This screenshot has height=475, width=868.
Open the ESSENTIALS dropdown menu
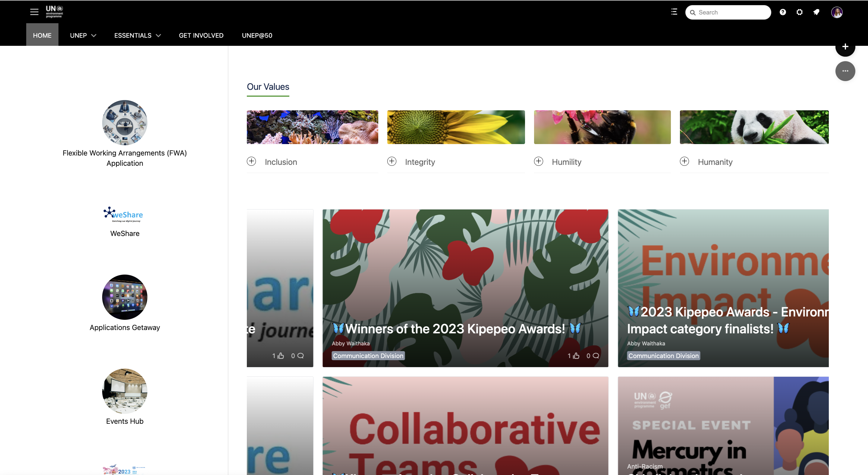tap(137, 35)
